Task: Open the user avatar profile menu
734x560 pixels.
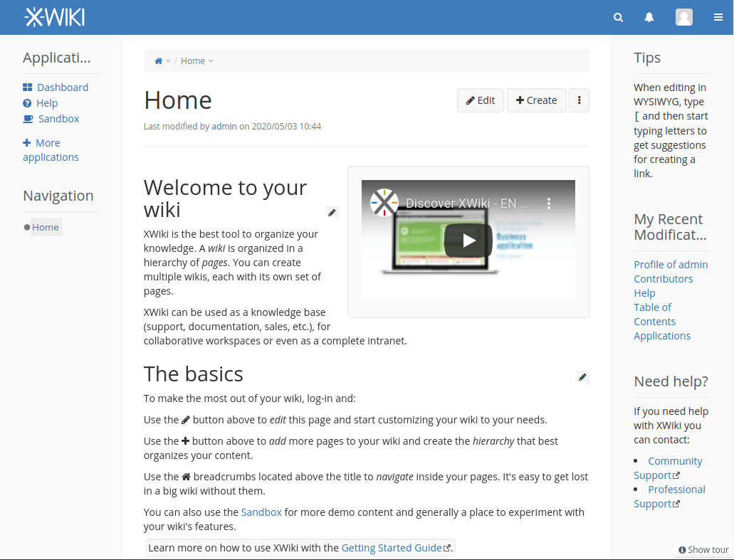Action: pyautogui.click(x=683, y=17)
